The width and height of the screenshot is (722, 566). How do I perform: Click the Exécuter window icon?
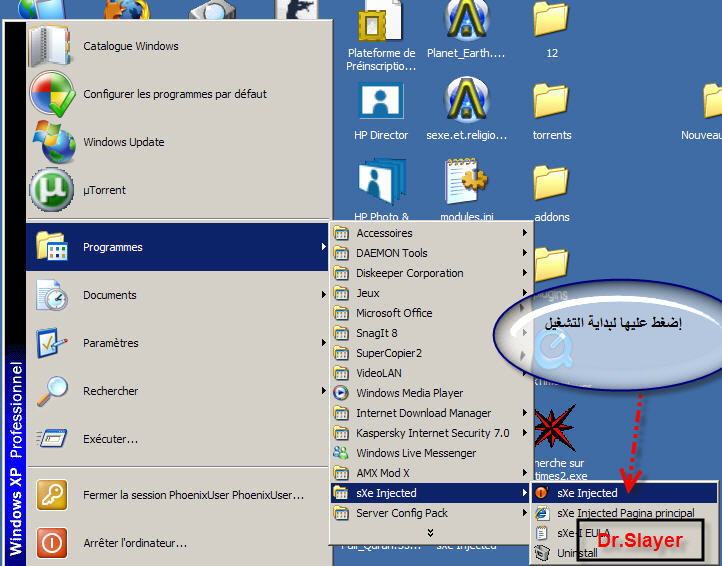pyautogui.click(x=52, y=438)
